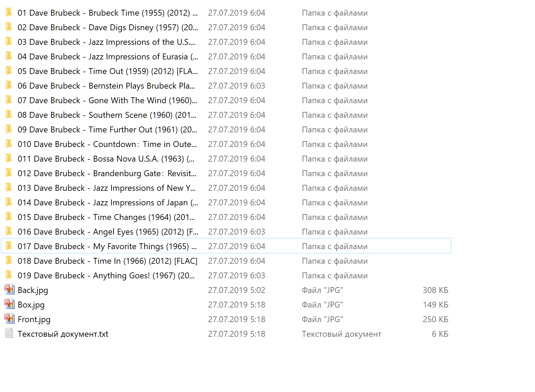Click folder icon of 015 Time Changes
This screenshot has height=392, width=535.
coord(9,217)
